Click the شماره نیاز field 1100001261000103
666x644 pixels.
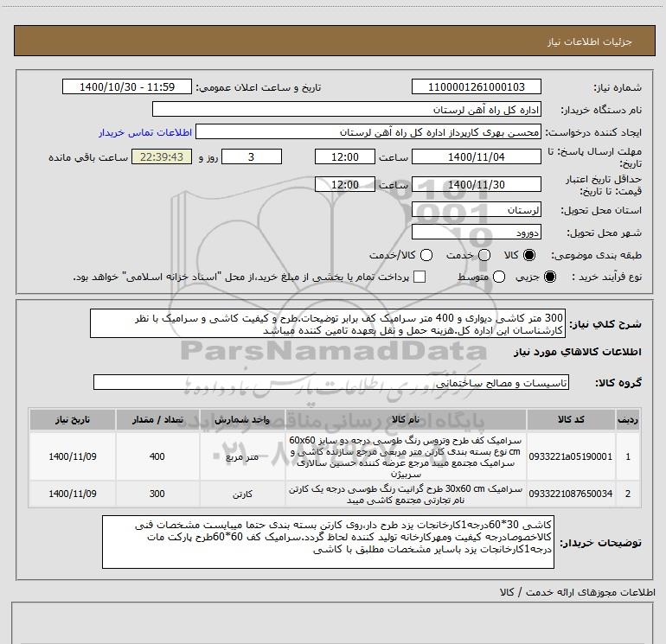click(x=476, y=87)
